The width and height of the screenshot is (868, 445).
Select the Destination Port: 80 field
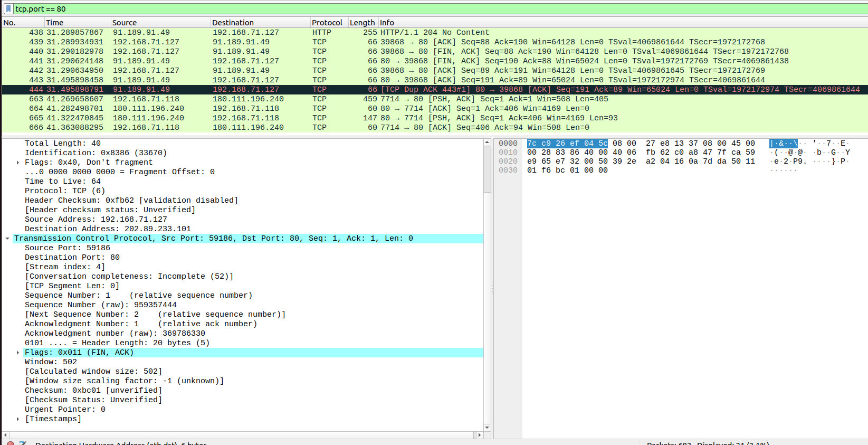[x=72, y=257]
